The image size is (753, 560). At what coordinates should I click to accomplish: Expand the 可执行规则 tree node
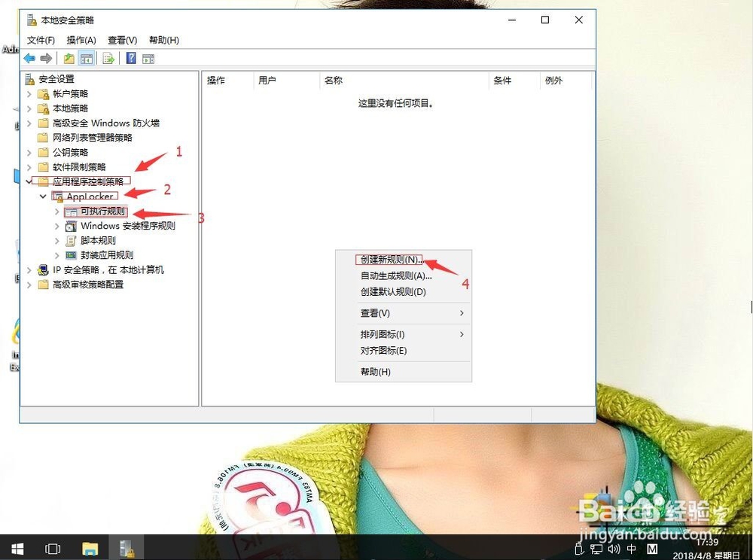click(x=56, y=212)
